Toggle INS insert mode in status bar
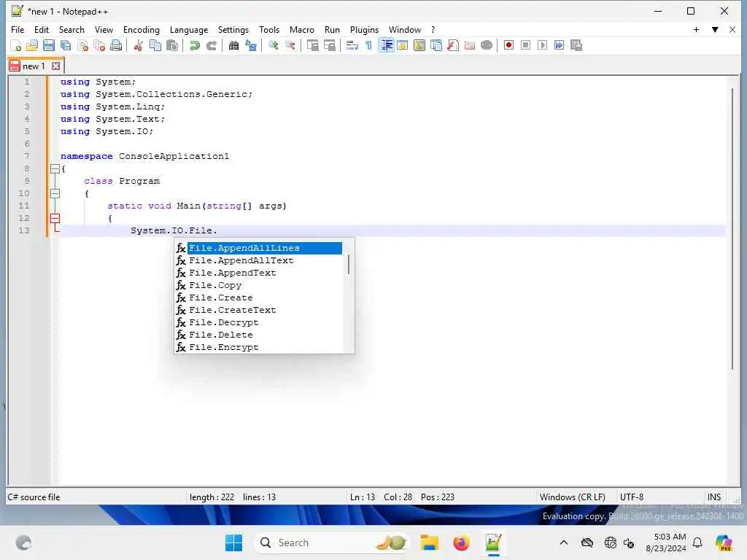The image size is (747, 560). tap(713, 497)
